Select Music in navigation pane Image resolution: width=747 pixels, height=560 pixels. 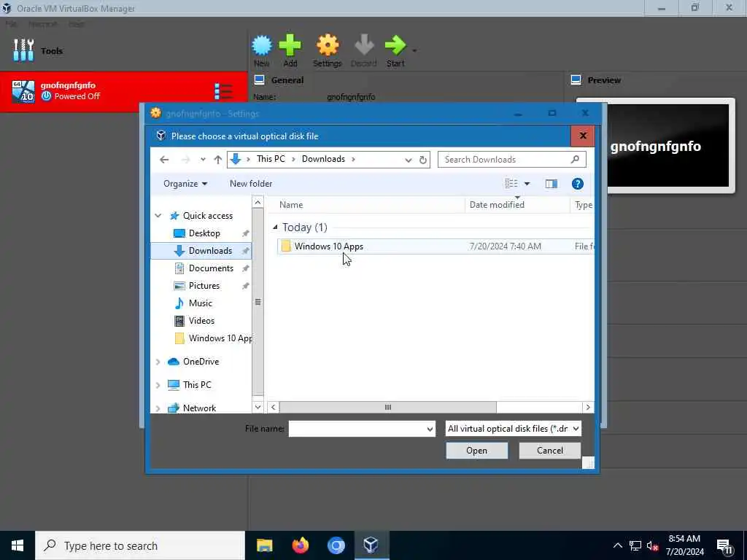point(200,303)
